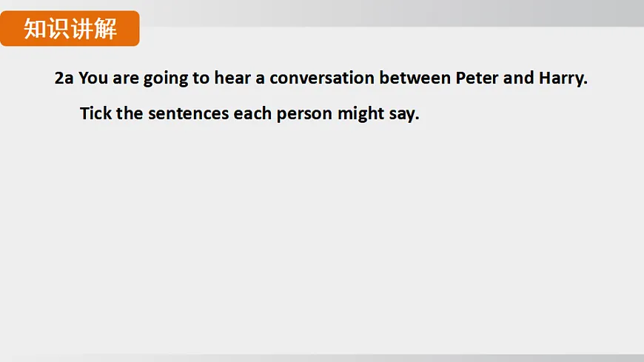
Task: Click the word "person" on second line
Action: click(304, 115)
